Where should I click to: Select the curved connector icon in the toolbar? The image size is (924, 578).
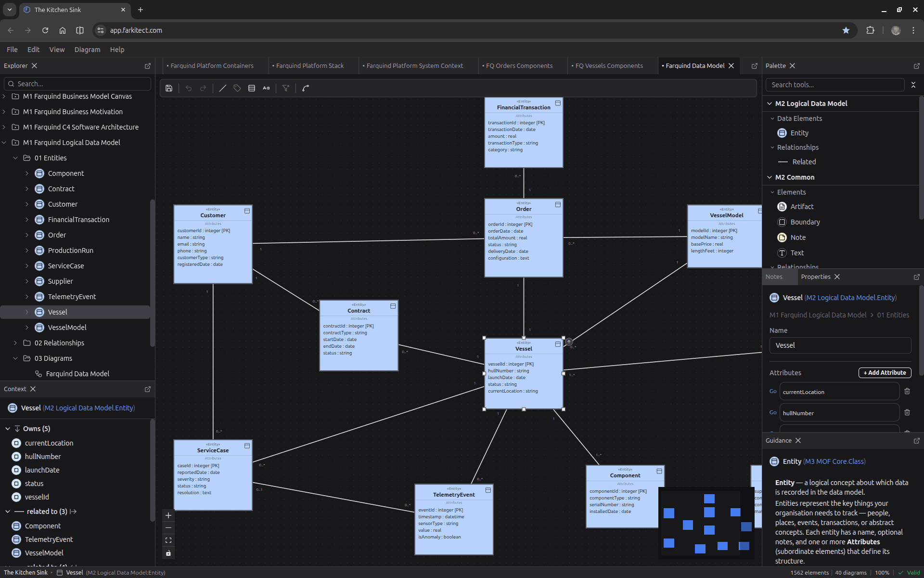click(x=306, y=88)
